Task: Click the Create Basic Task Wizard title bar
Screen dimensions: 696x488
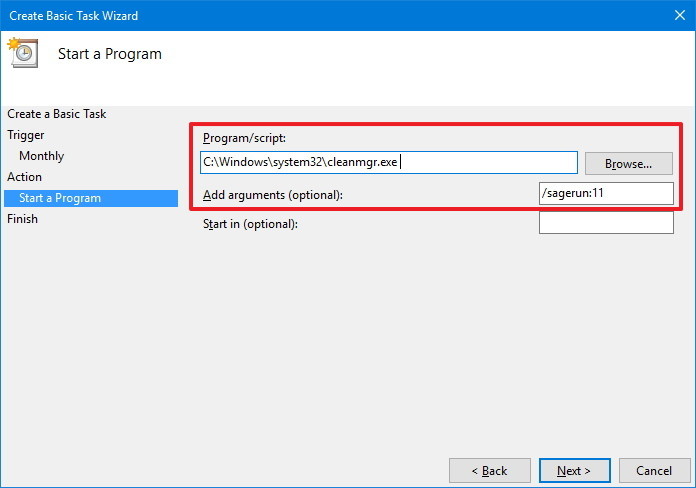Action: [x=300, y=16]
